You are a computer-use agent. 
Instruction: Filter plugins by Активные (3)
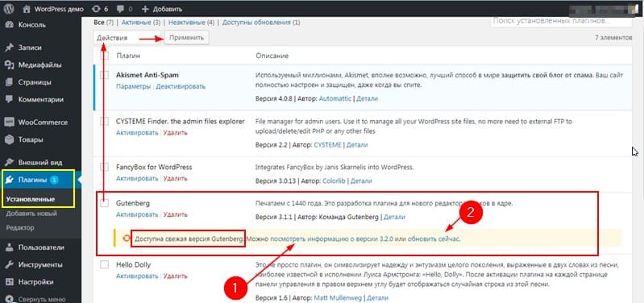click(x=141, y=23)
